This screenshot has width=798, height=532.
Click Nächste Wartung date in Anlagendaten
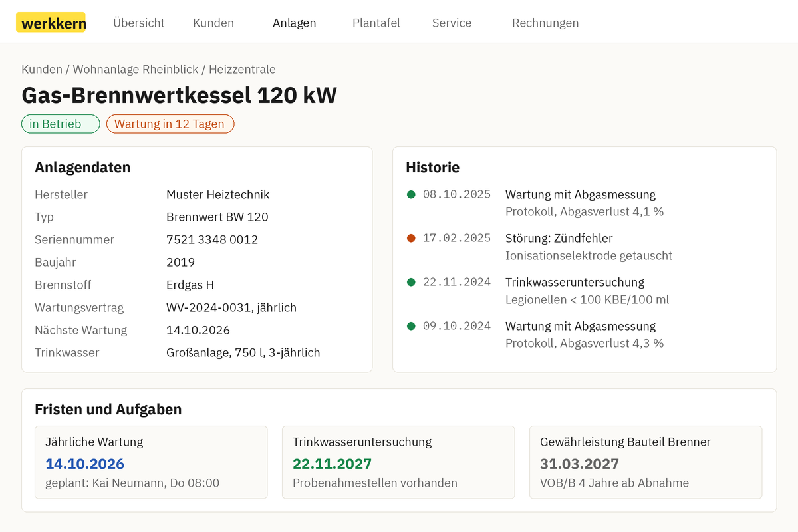198,330
